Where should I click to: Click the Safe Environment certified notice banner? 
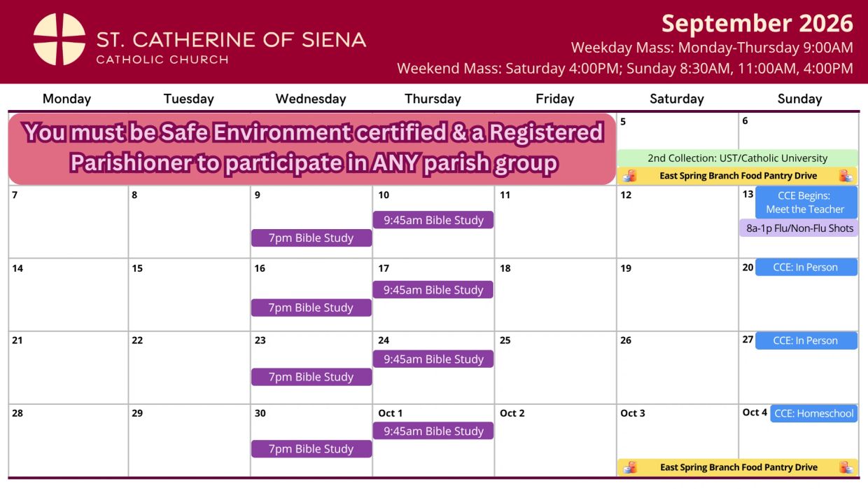[312, 149]
